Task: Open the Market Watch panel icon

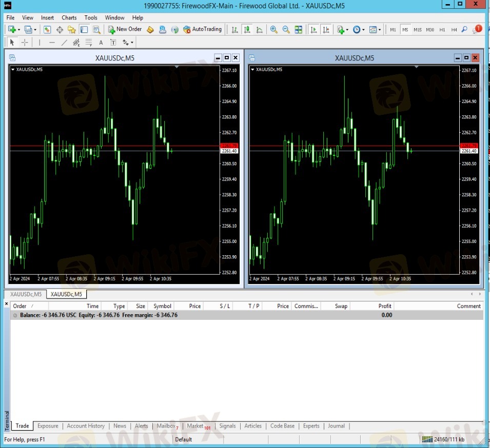Action: click(47, 30)
